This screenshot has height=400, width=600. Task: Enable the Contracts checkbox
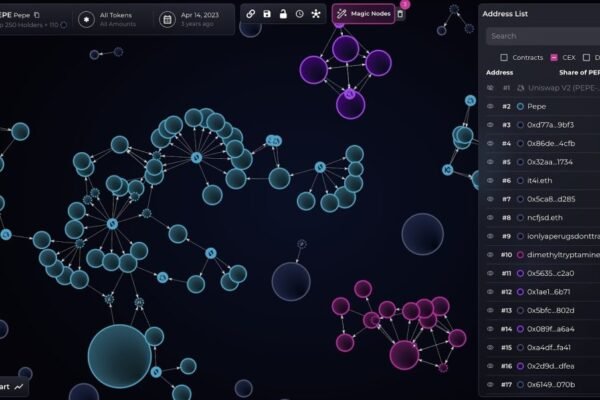point(504,57)
